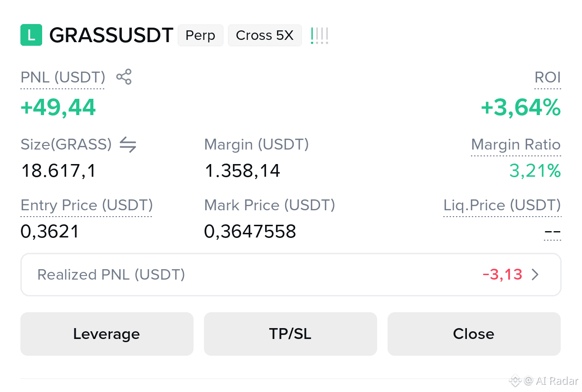
Task: Click the liquidation price dashes value
Action: (553, 232)
